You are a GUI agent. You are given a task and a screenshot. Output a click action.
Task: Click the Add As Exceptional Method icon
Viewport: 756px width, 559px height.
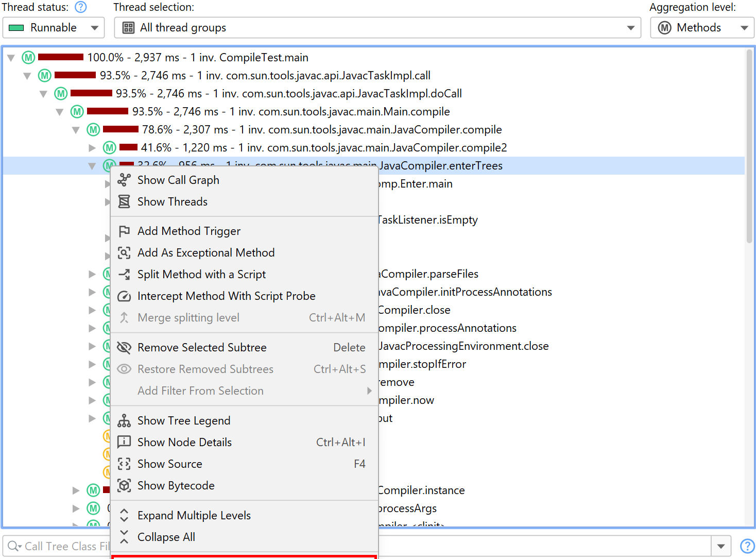point(124,252)
